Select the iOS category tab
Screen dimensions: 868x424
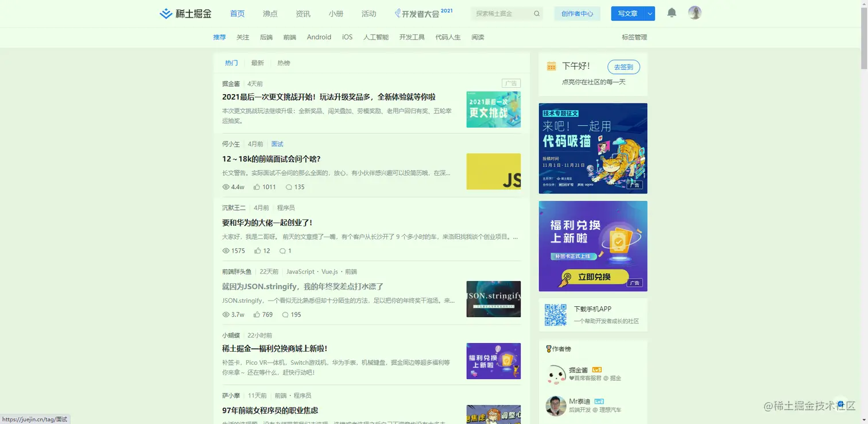pos(347,37)
